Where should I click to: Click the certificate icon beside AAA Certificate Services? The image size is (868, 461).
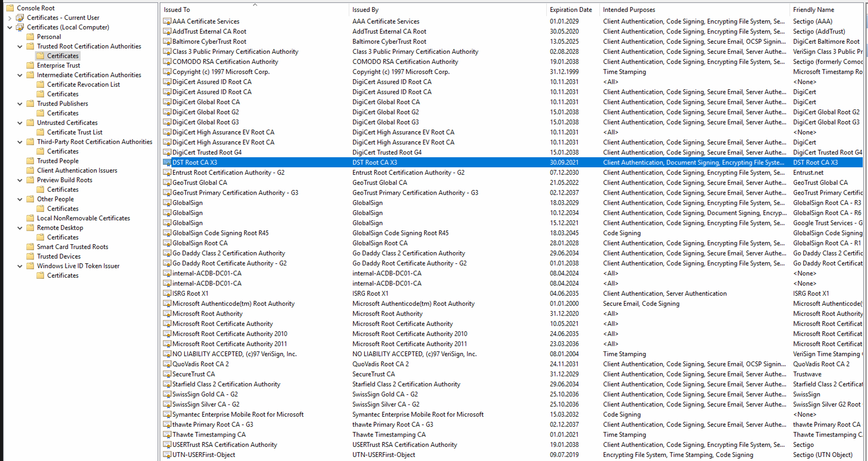(167, 21)
